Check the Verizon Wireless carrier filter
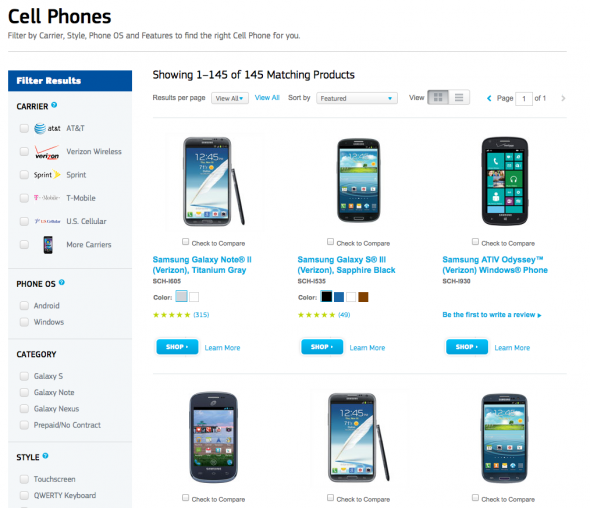590x508 pixels. click(24, 151)
